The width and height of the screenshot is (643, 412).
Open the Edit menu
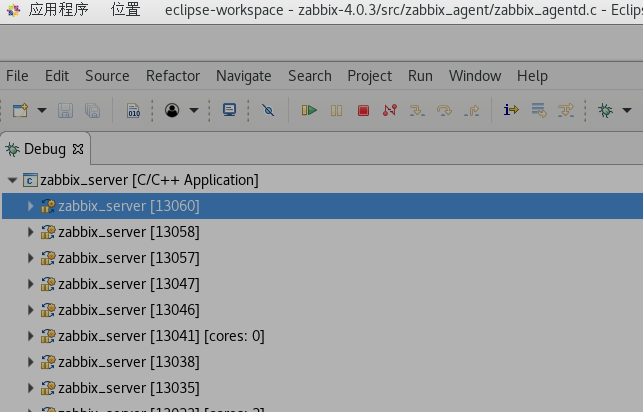pyautogui.click(x=57, y=76)
